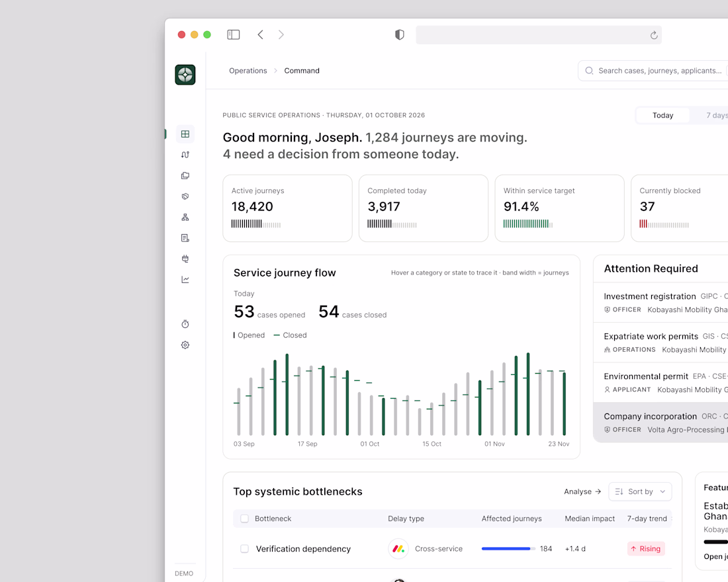
Task: Click the Command breadcrumb item
Action: (x=302, y=71)
